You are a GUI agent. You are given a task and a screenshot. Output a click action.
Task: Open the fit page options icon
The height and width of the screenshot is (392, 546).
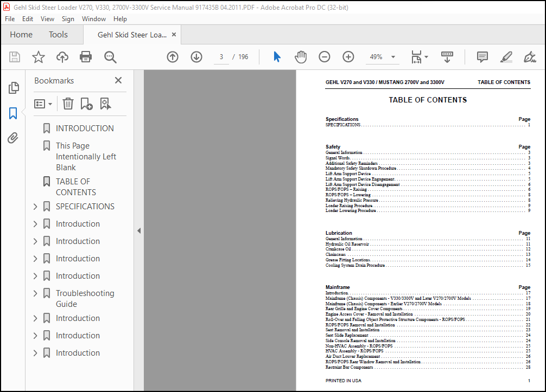[416, 57]
